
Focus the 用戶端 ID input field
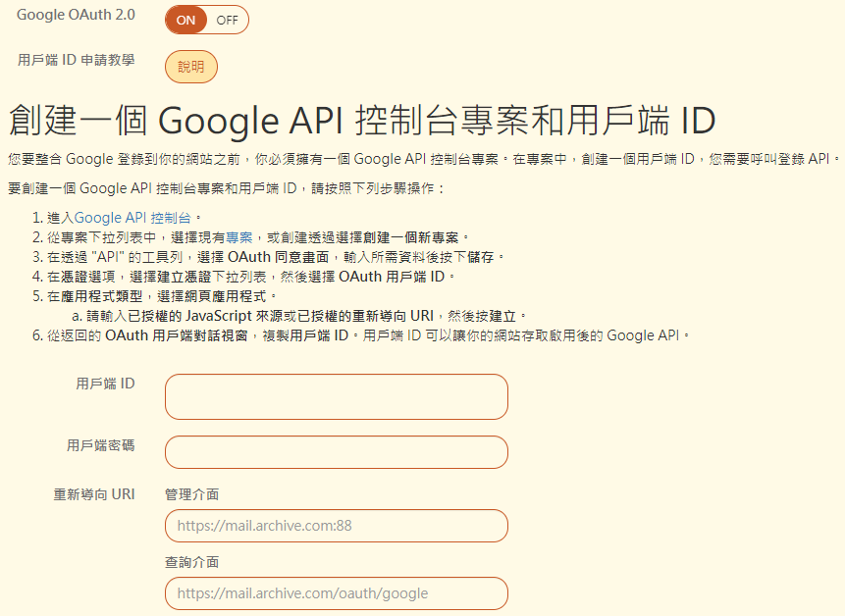coord(336,396)
